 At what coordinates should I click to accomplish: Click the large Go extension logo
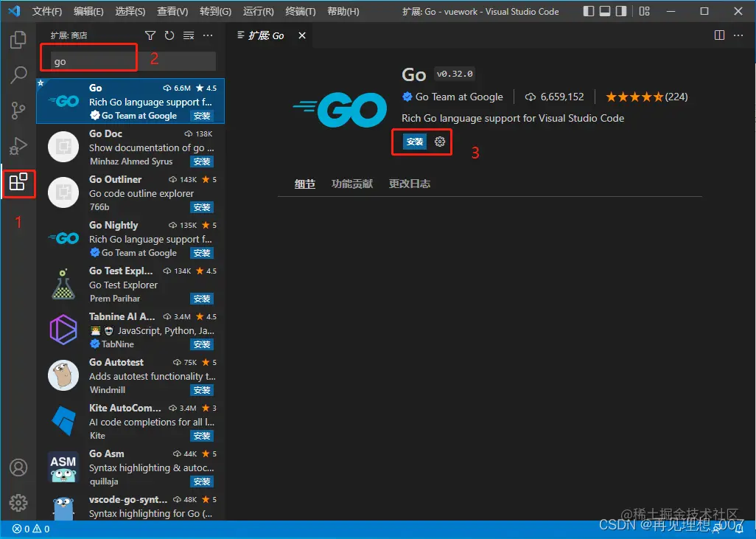340,110
